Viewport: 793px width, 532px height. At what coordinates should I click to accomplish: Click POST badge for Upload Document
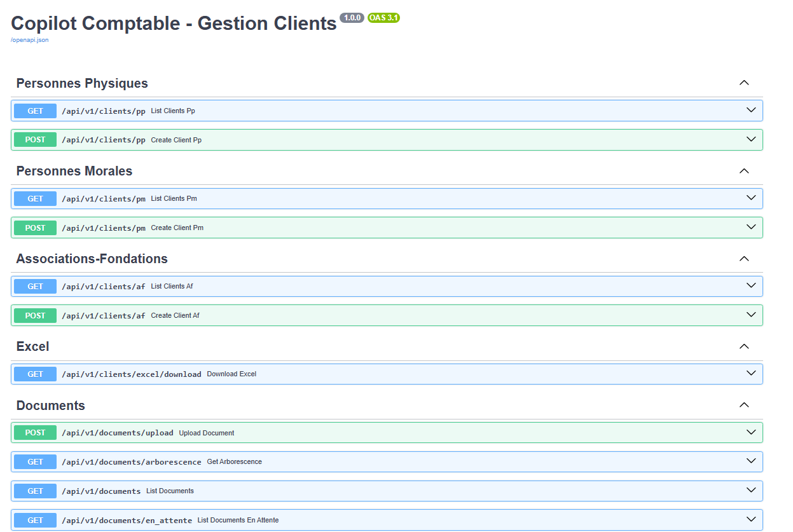(35, 433)
